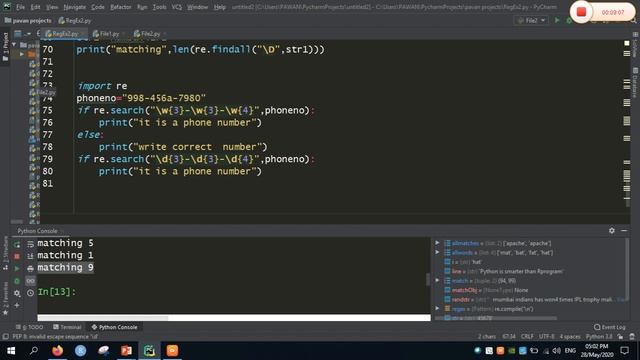Select the Python Console tool window tab

tap(115, 327)
